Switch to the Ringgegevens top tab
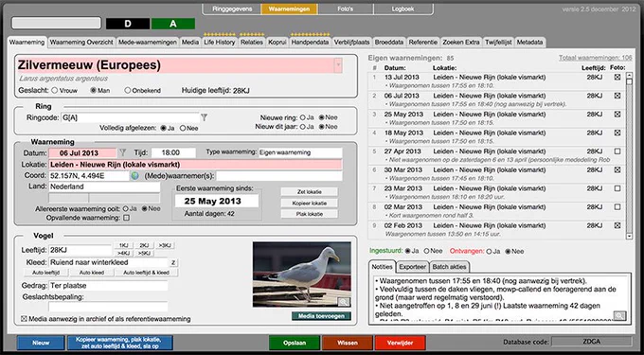This screenshot has height=355, width=644. click(x=232, y=9)
